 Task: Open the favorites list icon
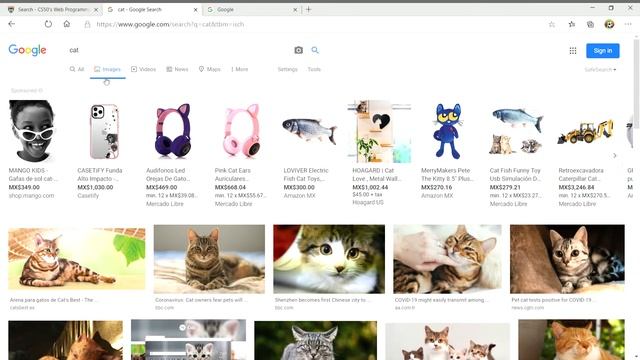572,24
